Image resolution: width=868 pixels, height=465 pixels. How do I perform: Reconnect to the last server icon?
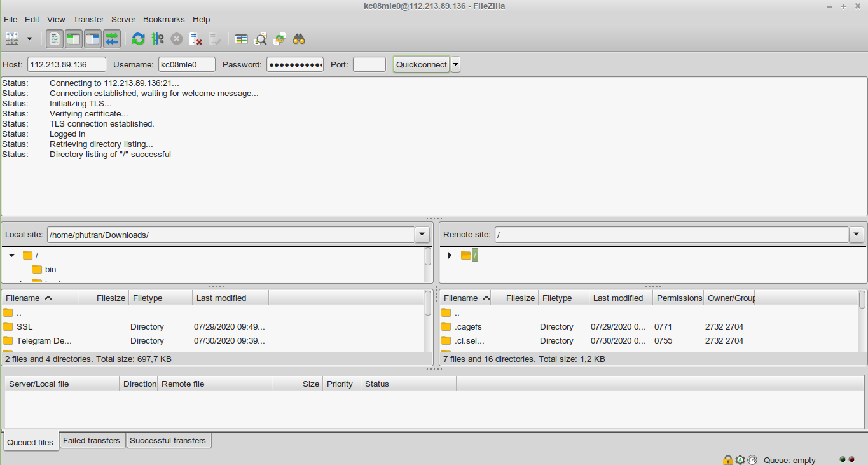[215, 39]
